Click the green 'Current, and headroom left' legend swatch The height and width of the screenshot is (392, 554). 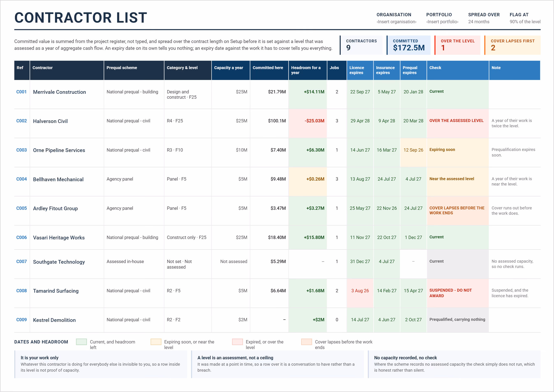point(81,342)
